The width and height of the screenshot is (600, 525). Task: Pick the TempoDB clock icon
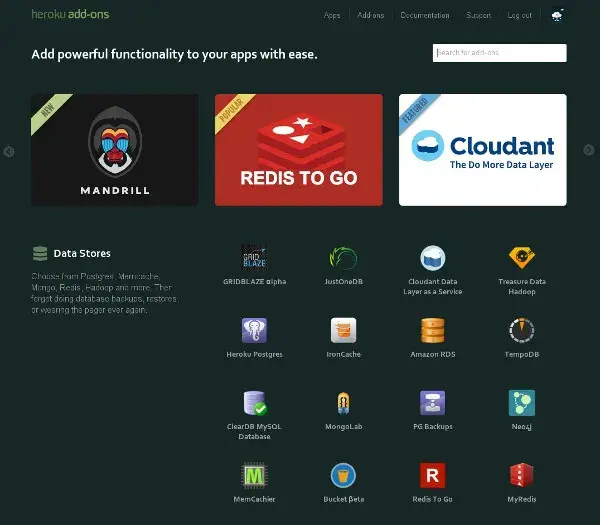tap(522, 330)
